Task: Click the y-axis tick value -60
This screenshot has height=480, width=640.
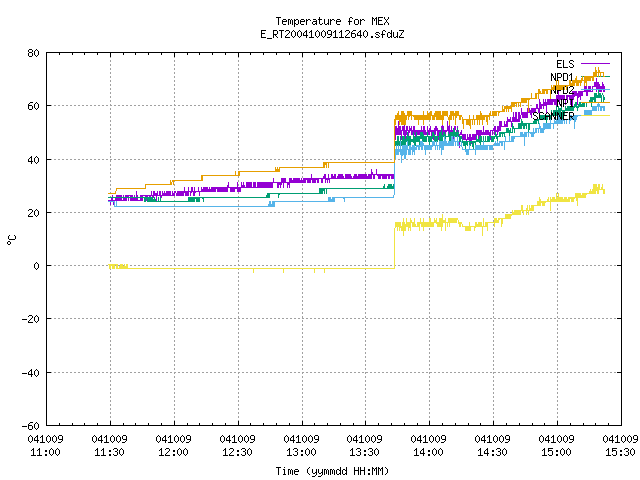Action: click(31, 426)
